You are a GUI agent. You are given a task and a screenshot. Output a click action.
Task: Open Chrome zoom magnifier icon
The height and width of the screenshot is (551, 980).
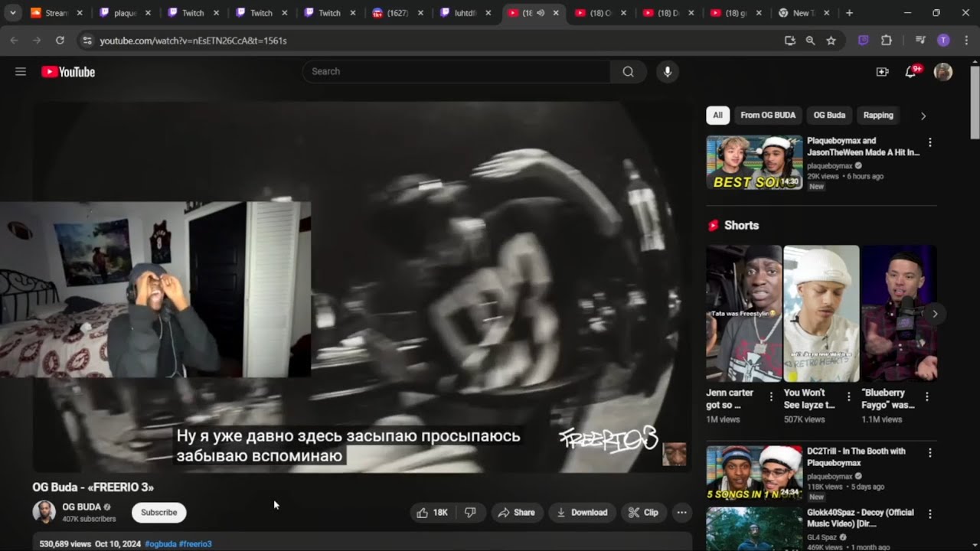point(810,41)
